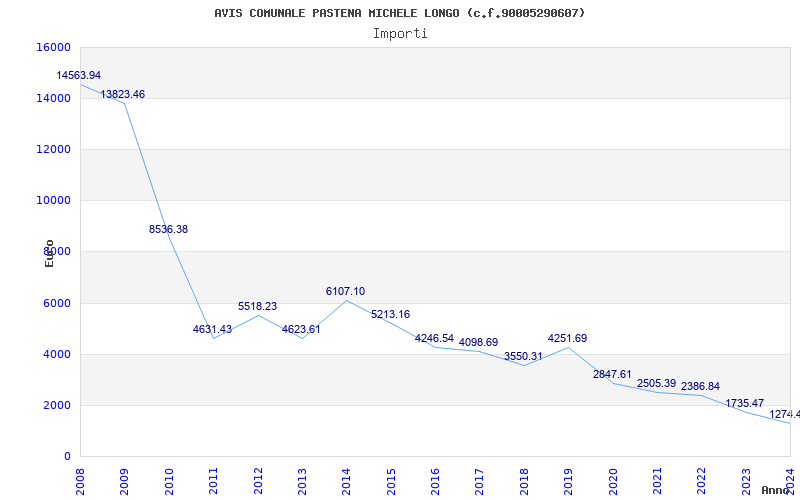Click the Euro y-axis label
Image resolution: width=800 pixels, height=500 pixels.
[49, 254]
